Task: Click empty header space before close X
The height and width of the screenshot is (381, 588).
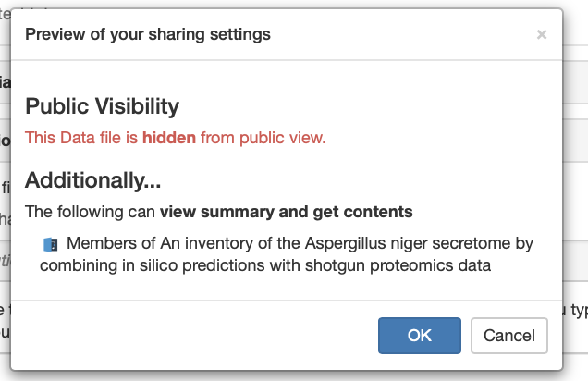Action: click(401, 34)
